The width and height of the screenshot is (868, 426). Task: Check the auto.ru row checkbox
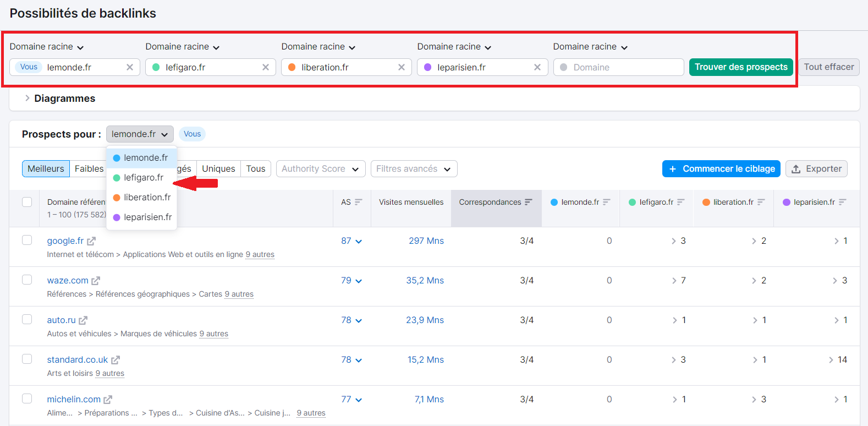click(27, 319)
